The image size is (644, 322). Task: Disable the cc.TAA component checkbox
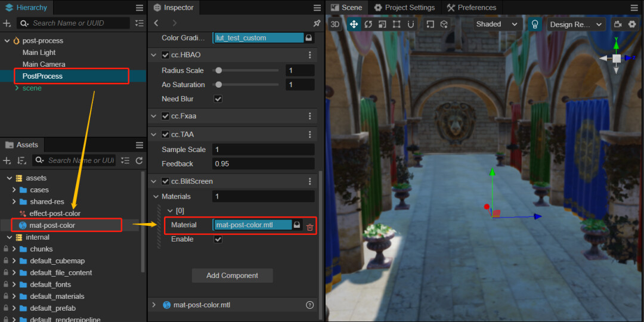click(x=166, y=135)
